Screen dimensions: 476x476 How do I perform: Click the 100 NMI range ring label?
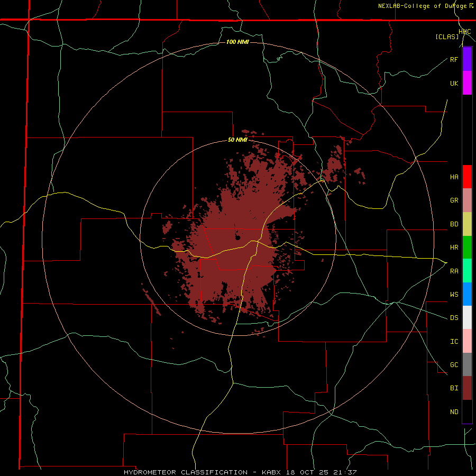[237, 42]
